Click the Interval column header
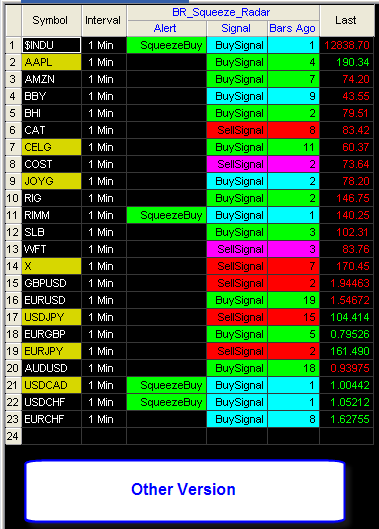This screenshot has height=529, width=379. [104, 20]
